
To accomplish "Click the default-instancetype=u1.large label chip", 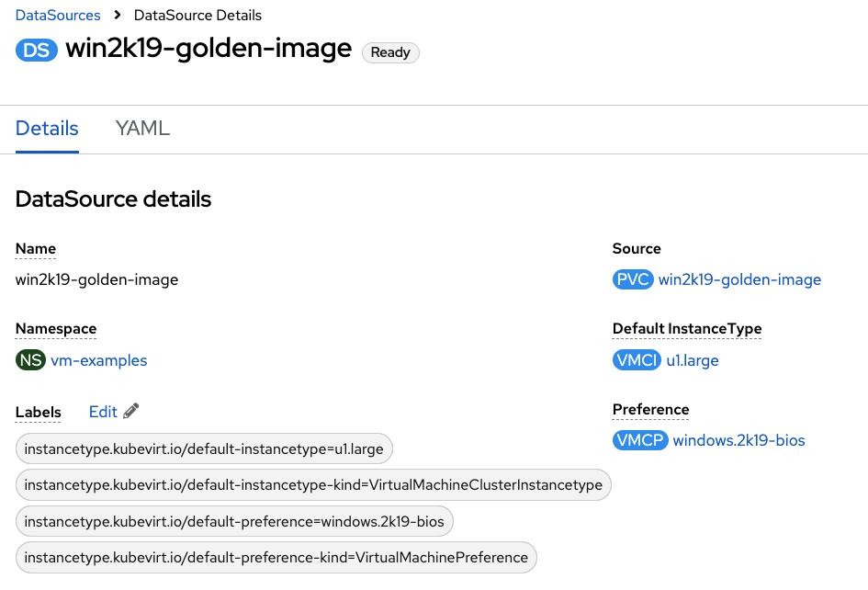I will coord(205,449).
